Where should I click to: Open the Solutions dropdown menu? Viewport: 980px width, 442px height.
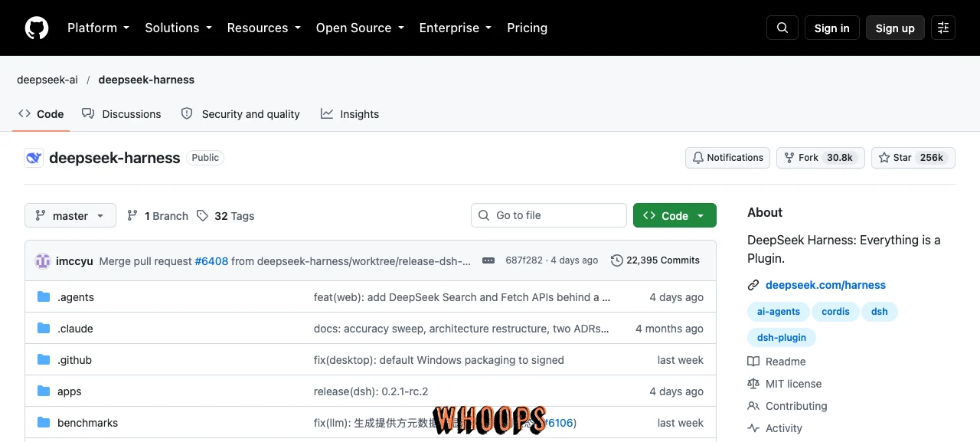click(178, 28)
